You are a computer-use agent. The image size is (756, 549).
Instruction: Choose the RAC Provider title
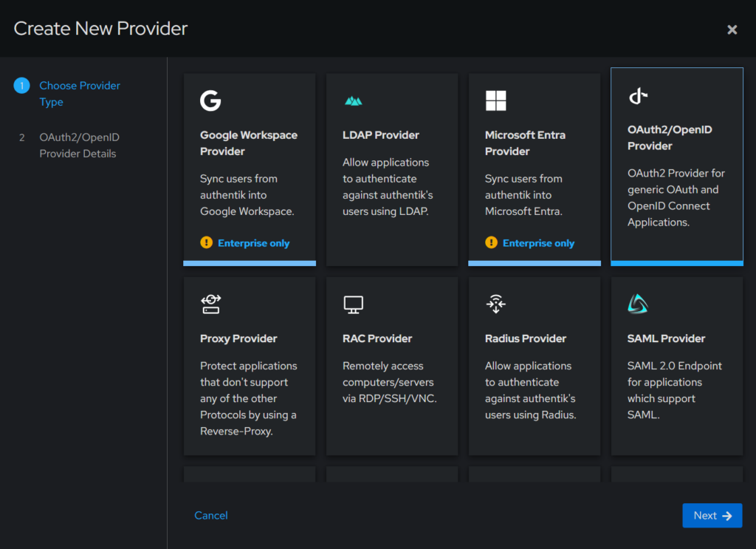click(377, 338)
